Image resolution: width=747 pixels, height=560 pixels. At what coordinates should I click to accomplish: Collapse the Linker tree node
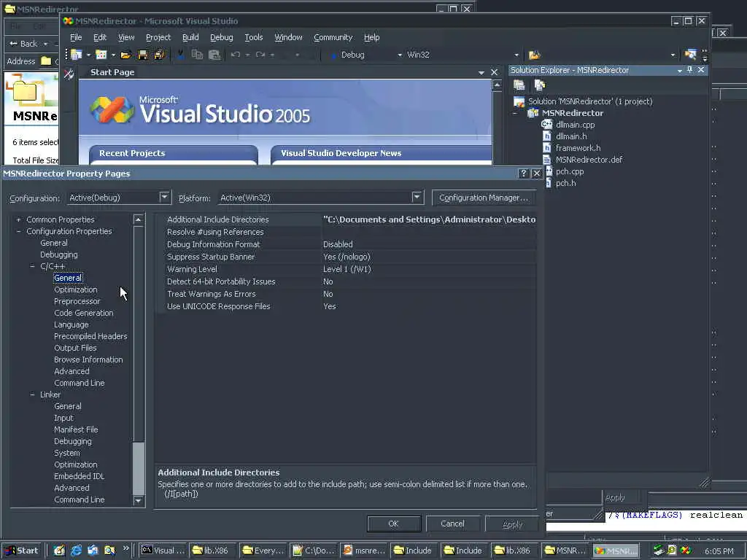coord(32,394)
